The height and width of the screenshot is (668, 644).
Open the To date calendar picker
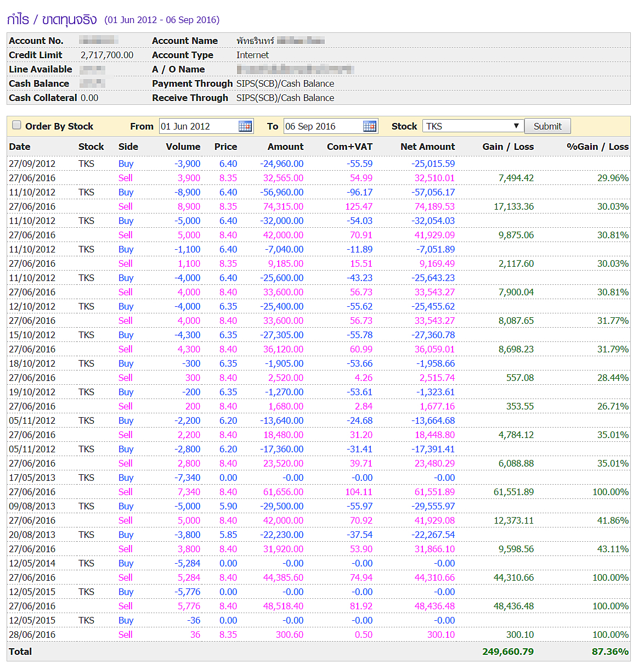[x=370, y=126]
